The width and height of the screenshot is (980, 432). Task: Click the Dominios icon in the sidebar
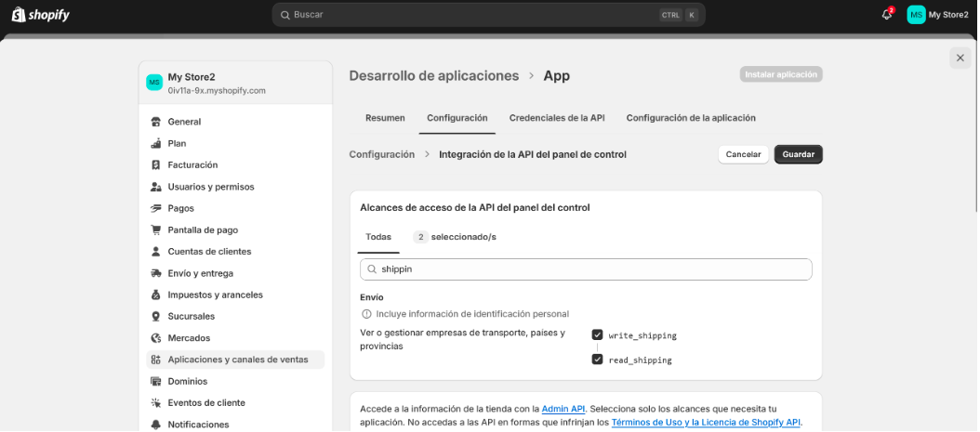pyautogui.click(x=156, y=382)
